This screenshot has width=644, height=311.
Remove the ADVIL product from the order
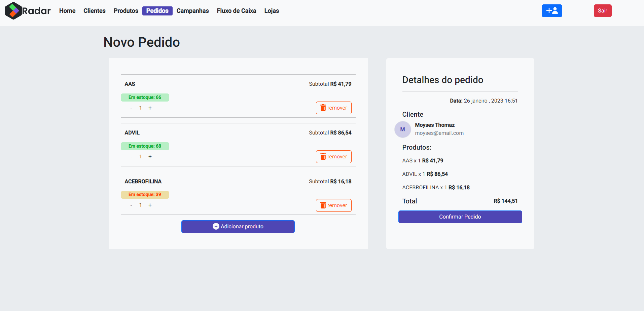click(x=333, y=156)
